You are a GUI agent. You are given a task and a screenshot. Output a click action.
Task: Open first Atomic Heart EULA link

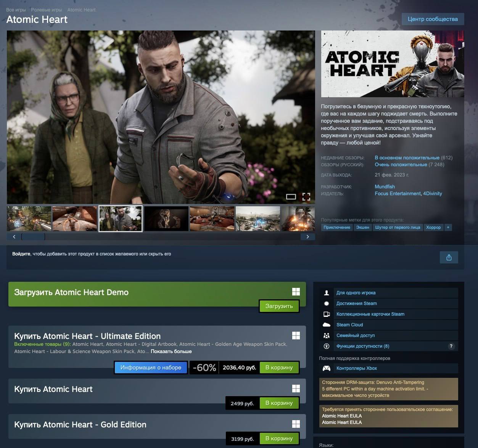click(x=342, y=416)
